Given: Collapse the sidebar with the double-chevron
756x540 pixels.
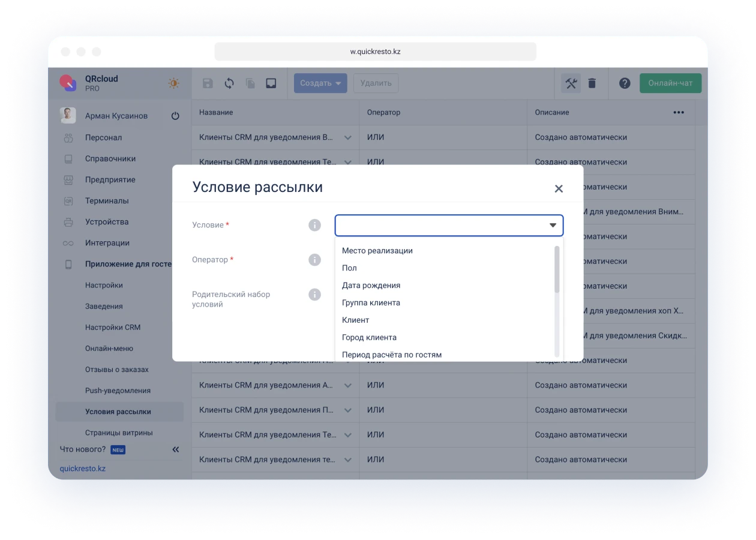Looking at the screenshot, I should click(175, 449).
